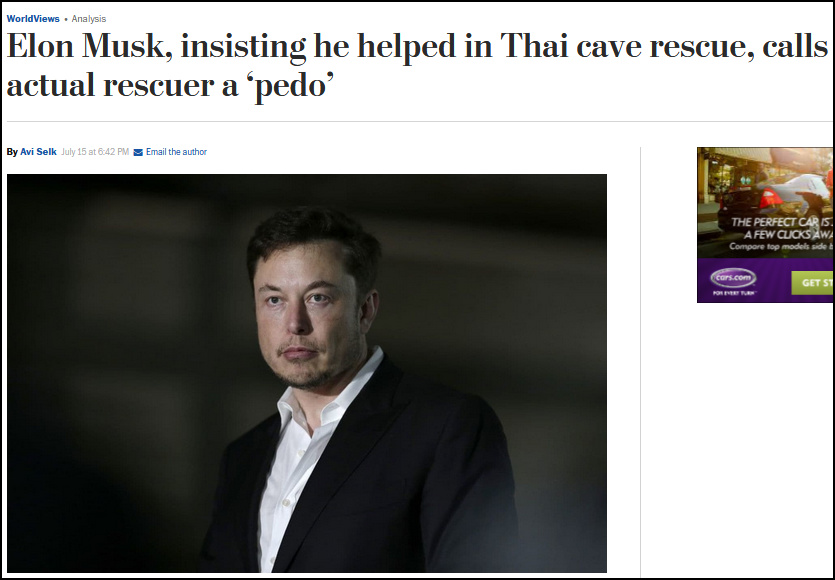Click the purple cars.com banner strip
The image size is (835, 580).
click(766, 281)
